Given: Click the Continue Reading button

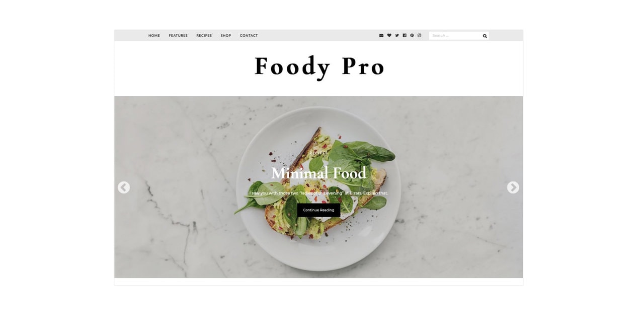Looking at the screenshot, I should (318, 210).
